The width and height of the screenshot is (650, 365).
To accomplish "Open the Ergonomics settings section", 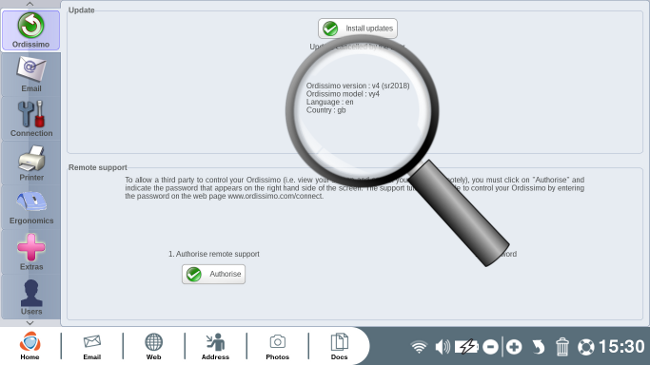I will (x=31, y=207).
